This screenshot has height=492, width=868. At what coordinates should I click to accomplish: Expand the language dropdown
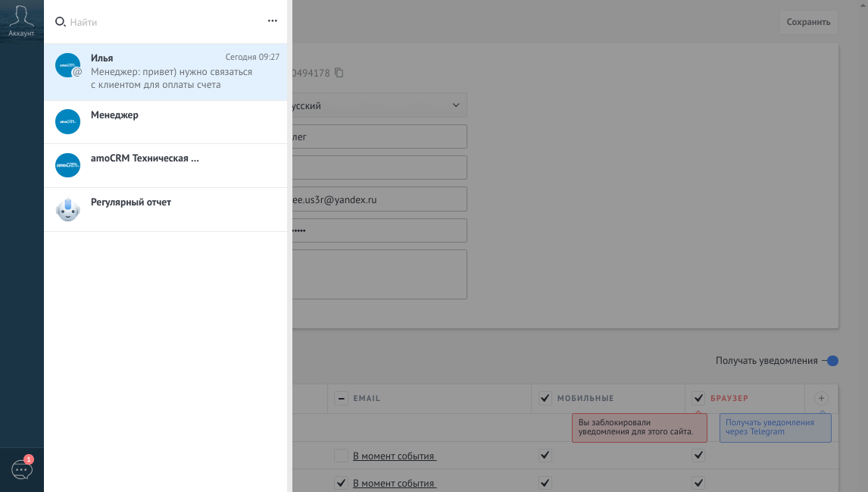(455, 105)
